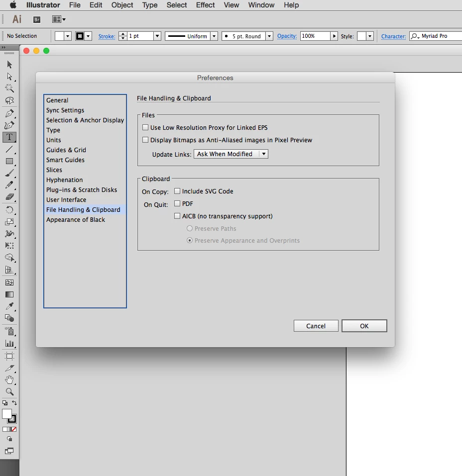Enable Use Low Resolution Proxy for Linked EPS
Screen dimensions: 462x476
pos(145,127)
